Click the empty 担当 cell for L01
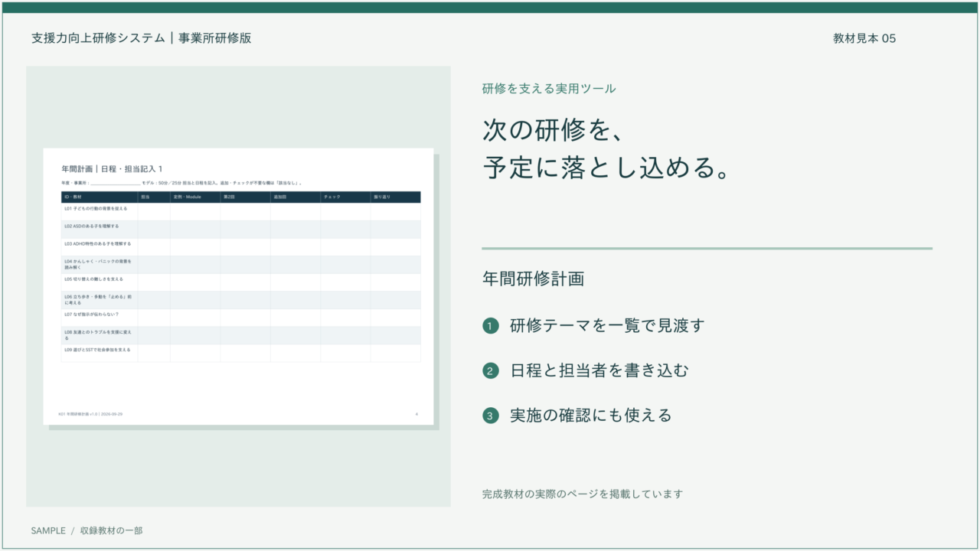Viewport: 980px width, 551px height. pos(154,211)
